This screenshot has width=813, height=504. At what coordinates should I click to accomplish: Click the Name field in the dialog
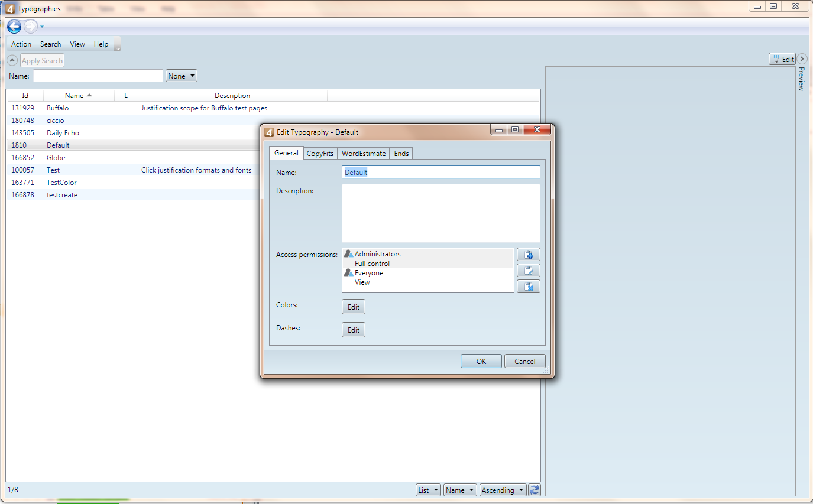pos(441,172)
